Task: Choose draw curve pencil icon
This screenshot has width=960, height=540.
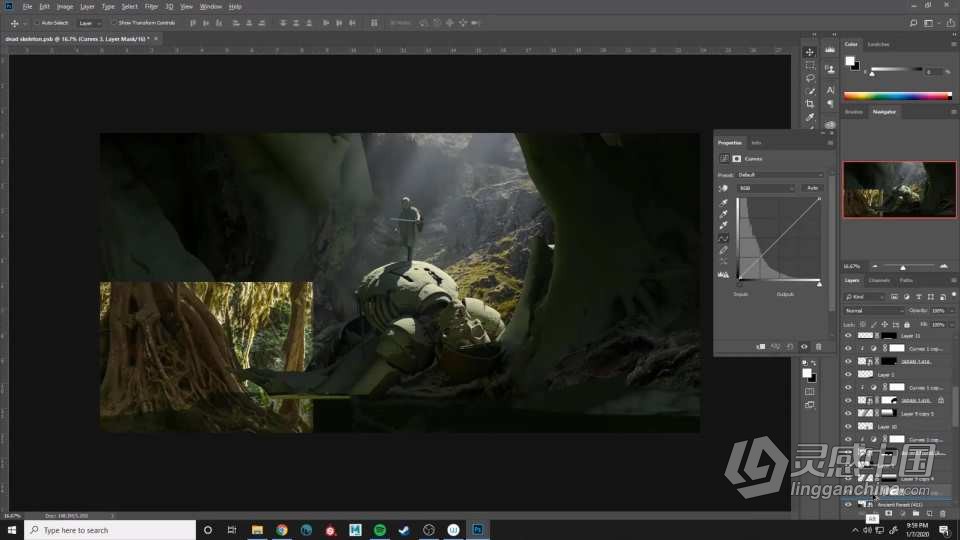Action: coord(723,250)
